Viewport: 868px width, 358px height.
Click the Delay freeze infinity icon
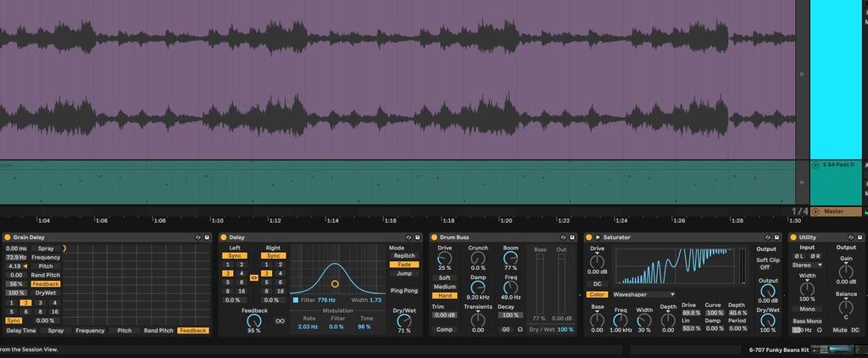[281, 321]
